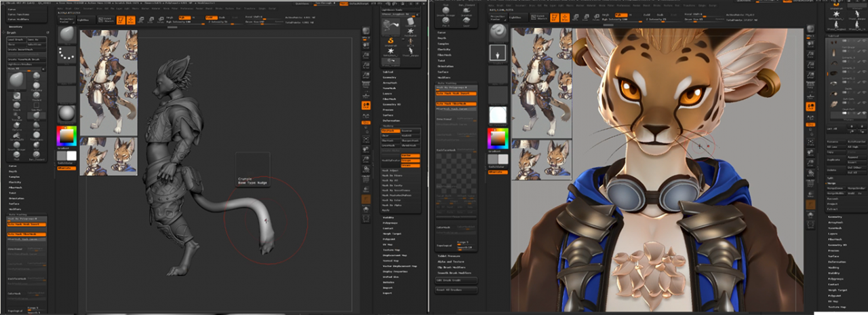The width and height of the screenshot is (868, 315).
Task: Open the white texture thumbnail in right window
Action: click(x=498, y=115)
